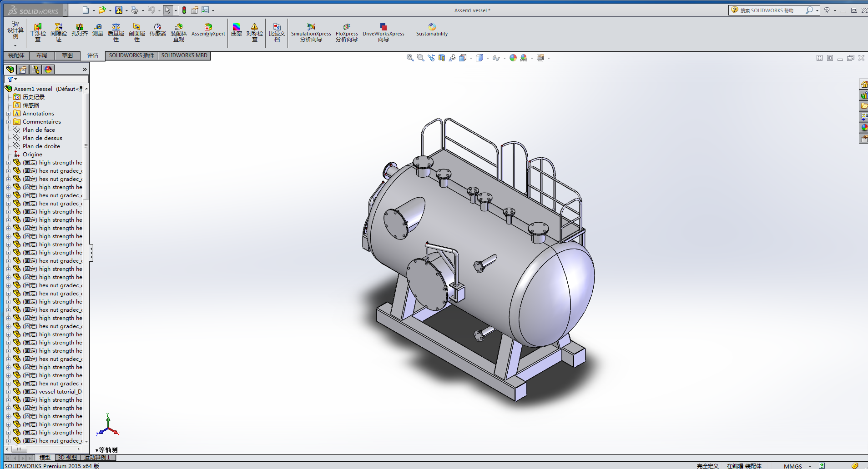Open the ConfigurationManager tab icon
The image size is (868, 469).
35,70
